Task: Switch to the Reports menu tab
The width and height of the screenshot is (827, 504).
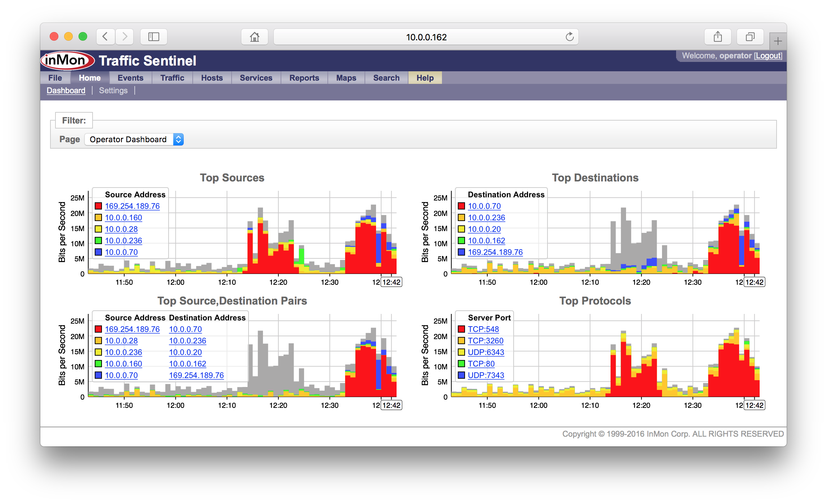Action: [x=304, y=78]
